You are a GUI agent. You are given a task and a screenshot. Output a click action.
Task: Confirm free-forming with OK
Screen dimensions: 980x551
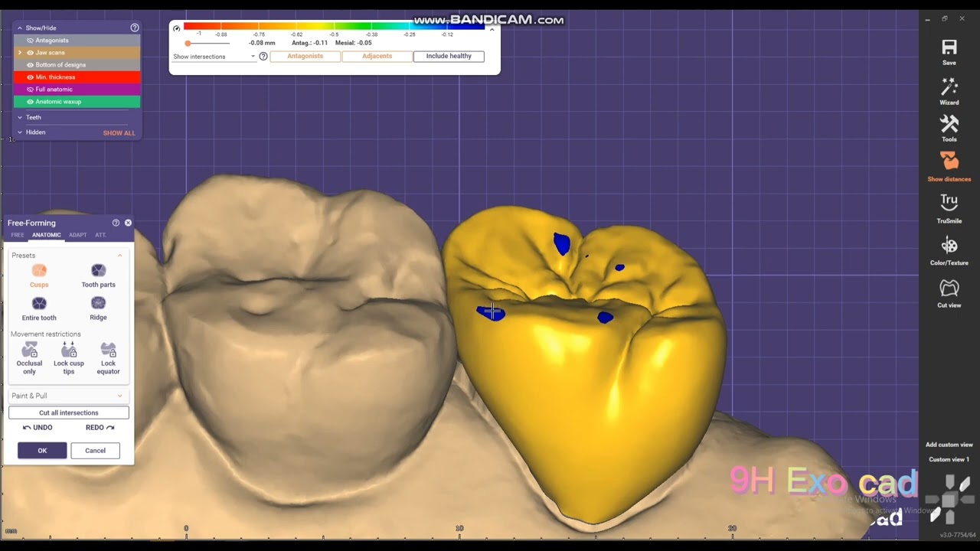tap(42, 451)
